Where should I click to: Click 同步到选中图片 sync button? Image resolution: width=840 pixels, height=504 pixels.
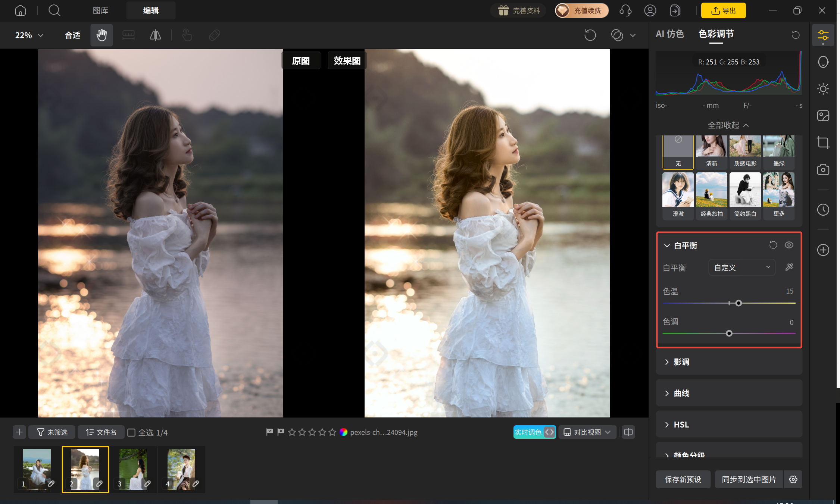749,479
